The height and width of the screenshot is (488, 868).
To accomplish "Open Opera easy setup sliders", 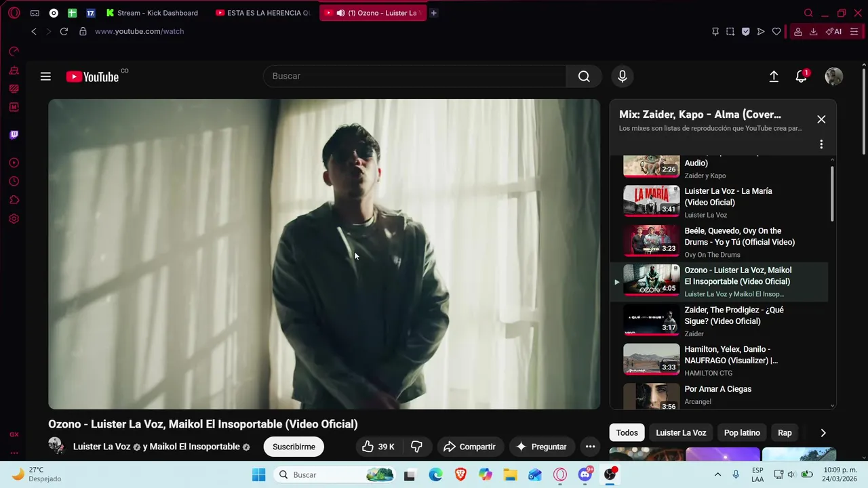I will 854,31.
